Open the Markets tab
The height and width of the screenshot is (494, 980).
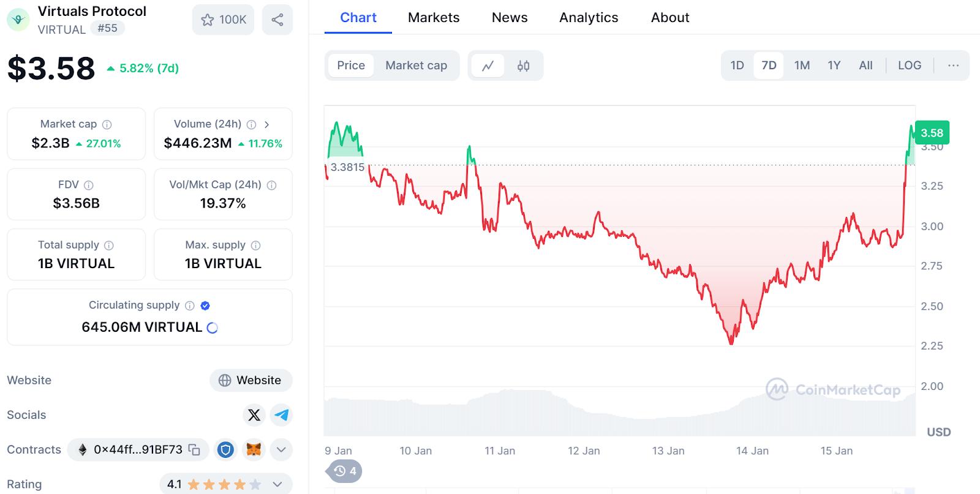pos(434,18)
